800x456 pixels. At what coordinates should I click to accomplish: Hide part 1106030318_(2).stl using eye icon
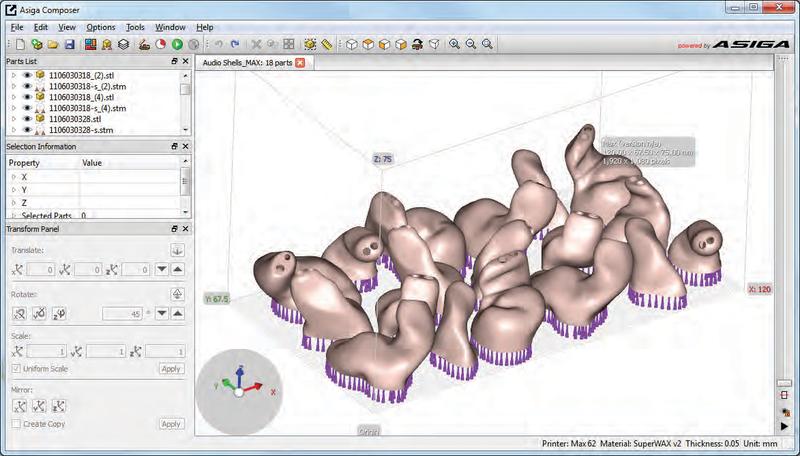tap(27, 75)
